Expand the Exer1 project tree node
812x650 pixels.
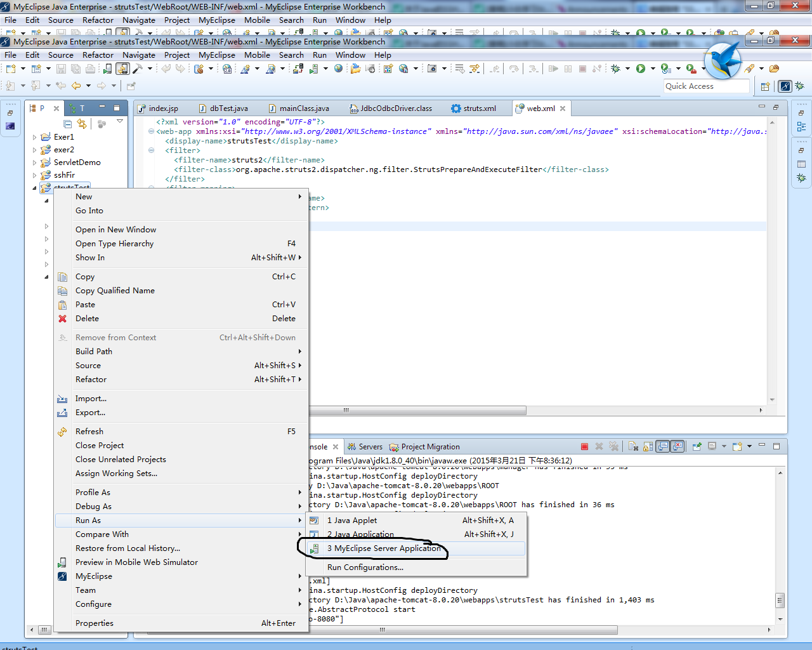coord(34,136)
